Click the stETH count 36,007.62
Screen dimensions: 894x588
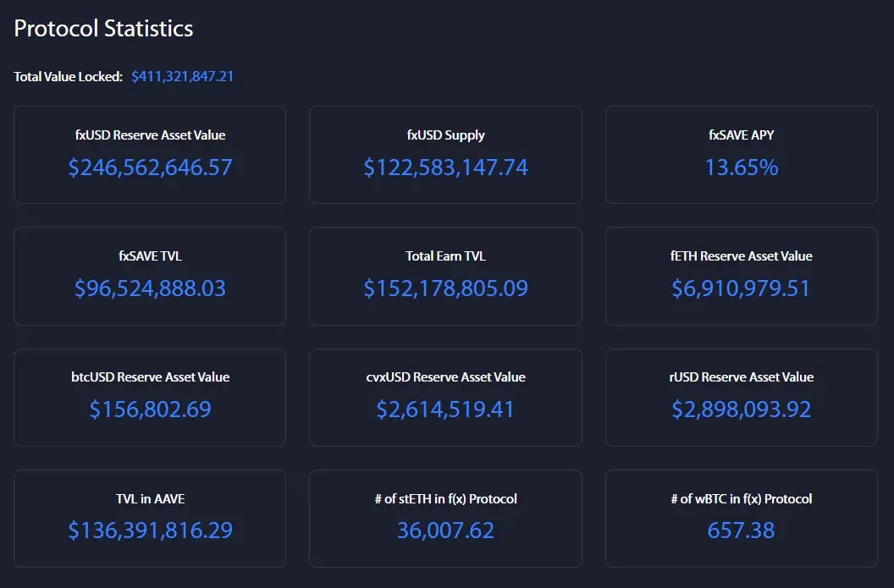[446, 530]
